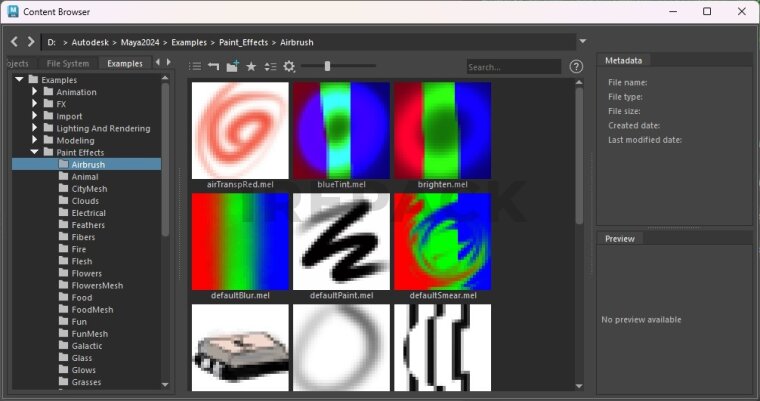The image size is (760, 401).
Task: Expand the Lighting And Rendering folder
Action: [35, 128]
